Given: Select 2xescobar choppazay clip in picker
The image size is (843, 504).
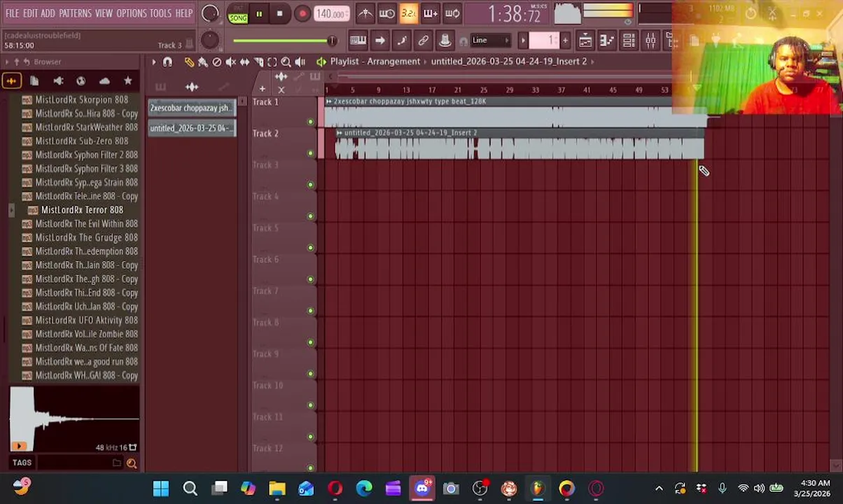Looking at the screenshot, I should (192, 108).
